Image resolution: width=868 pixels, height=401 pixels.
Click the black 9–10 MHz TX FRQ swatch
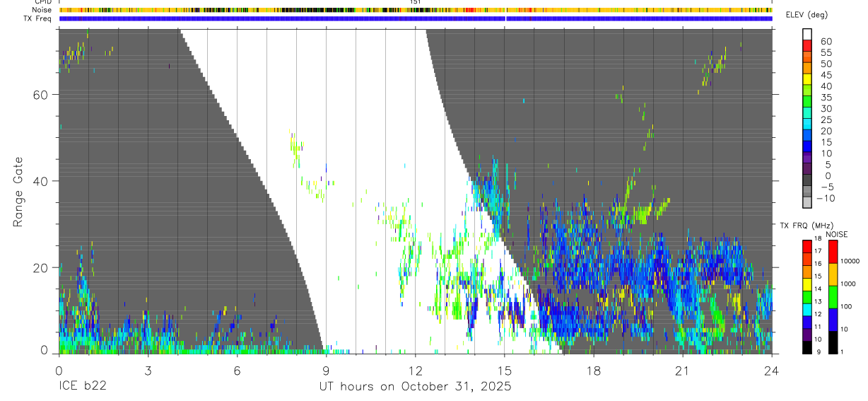[x=807, y=346]
